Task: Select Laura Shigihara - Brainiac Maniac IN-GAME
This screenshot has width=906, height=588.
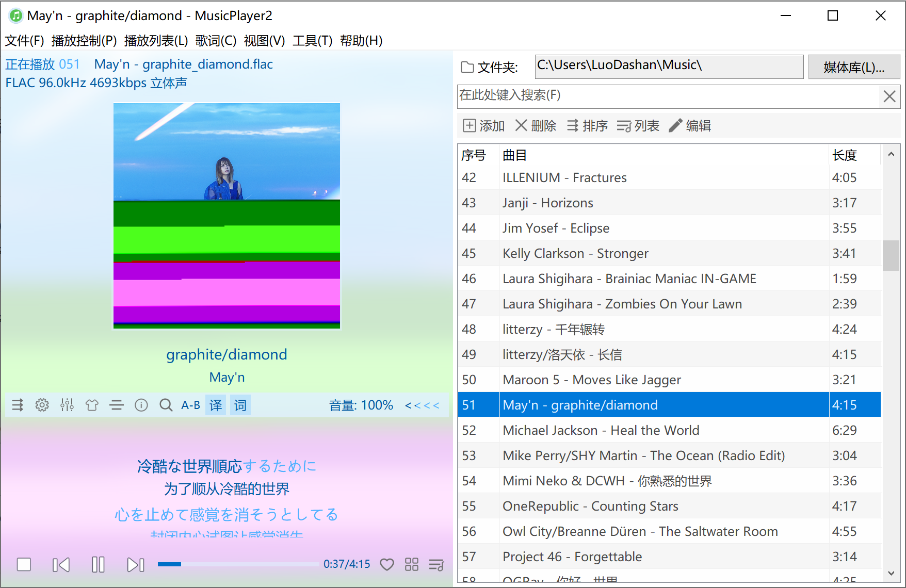Action: pos(669,279)
